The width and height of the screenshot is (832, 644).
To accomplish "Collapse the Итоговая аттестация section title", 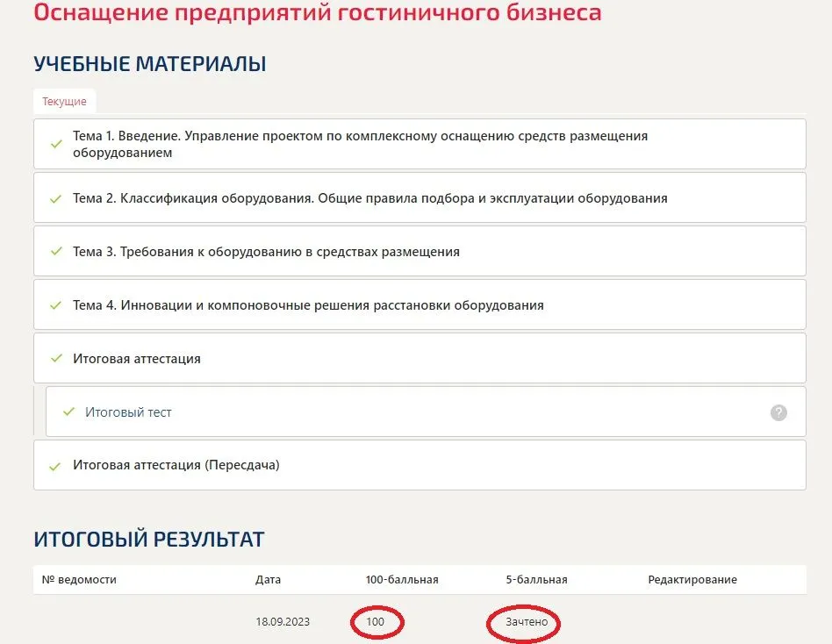I will pos(137,359).
